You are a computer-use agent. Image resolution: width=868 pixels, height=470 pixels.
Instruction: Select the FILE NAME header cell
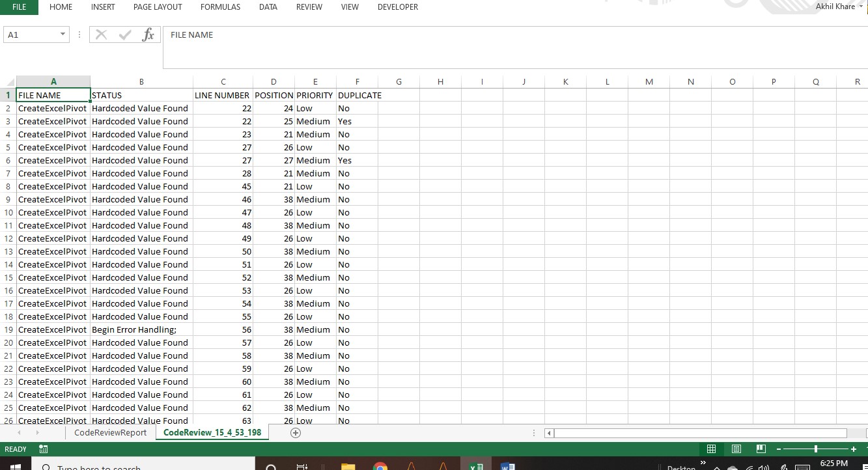pos(53,95)
